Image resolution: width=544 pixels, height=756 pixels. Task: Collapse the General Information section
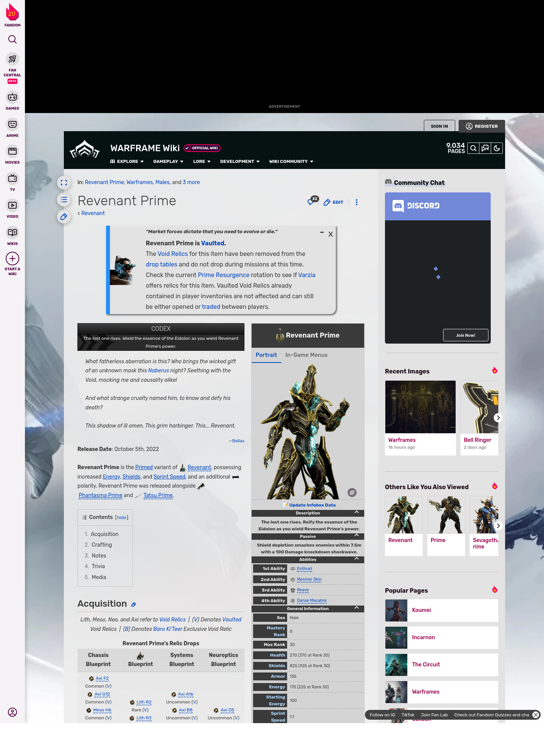tap(357, 608)
